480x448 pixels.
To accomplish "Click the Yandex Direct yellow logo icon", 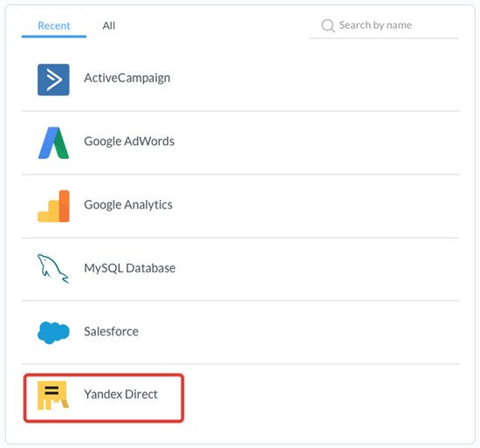I will [53, 396].
